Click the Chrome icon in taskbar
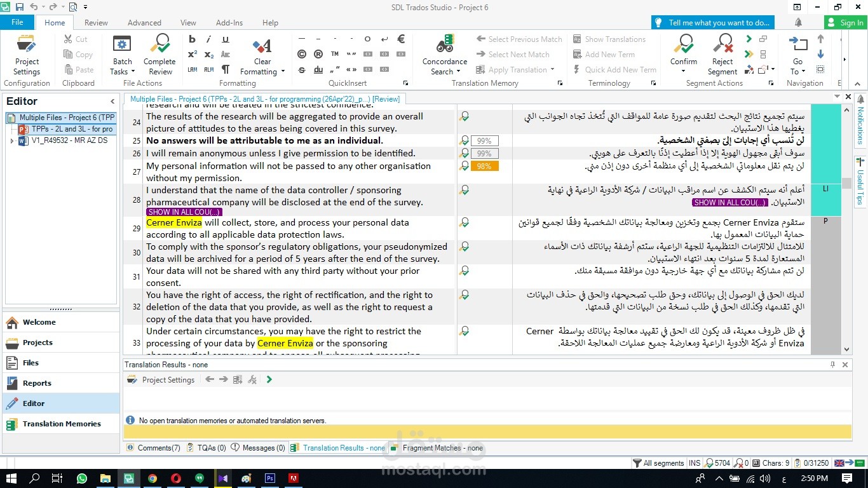The width and height of the screenshot is (868, 488). coord(153,478)
